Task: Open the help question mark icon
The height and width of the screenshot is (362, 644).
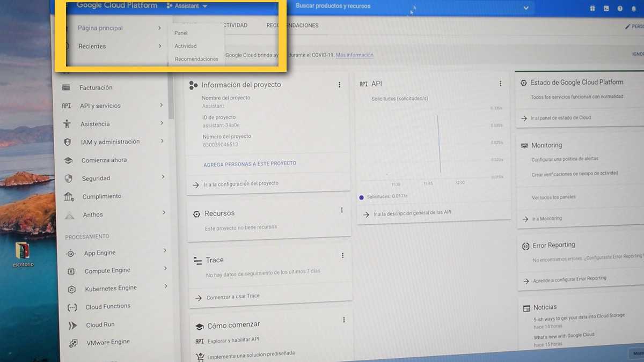Action: click(620, 9)
